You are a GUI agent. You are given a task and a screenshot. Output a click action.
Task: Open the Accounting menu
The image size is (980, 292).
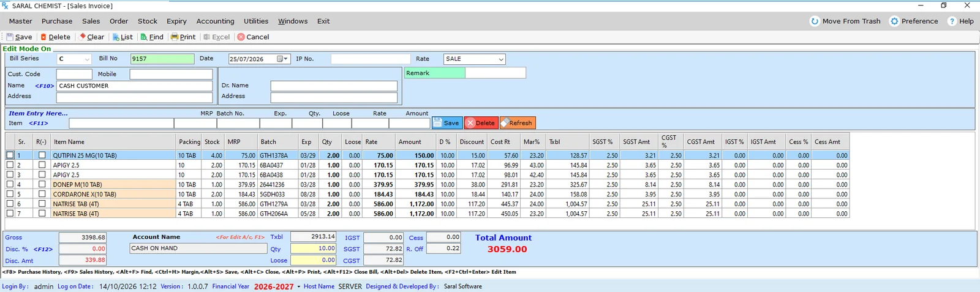(x=215, y=21)
